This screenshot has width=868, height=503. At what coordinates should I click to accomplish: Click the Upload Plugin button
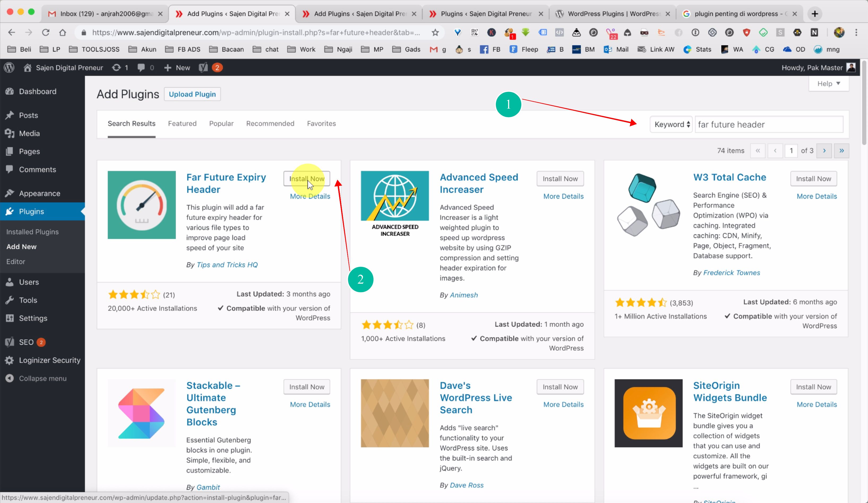point(192,94)
